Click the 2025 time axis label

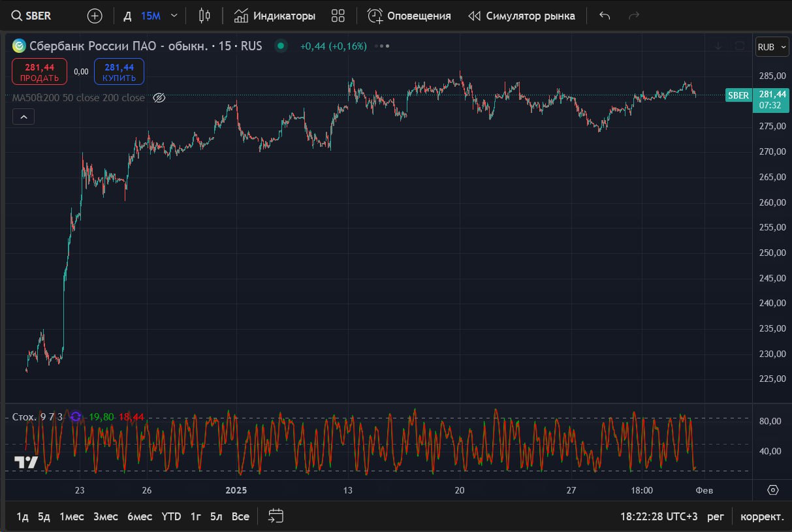click(x=236, y=490)
